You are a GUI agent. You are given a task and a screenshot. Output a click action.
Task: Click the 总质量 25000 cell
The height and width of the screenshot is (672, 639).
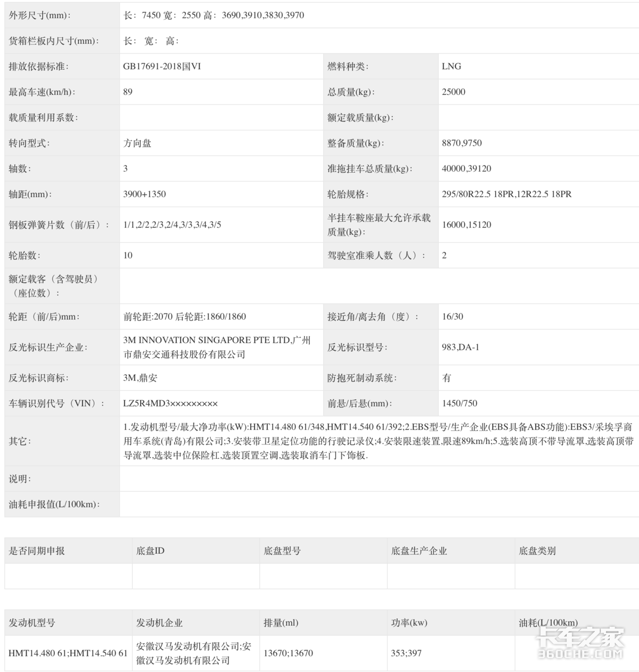coord(454,92)
